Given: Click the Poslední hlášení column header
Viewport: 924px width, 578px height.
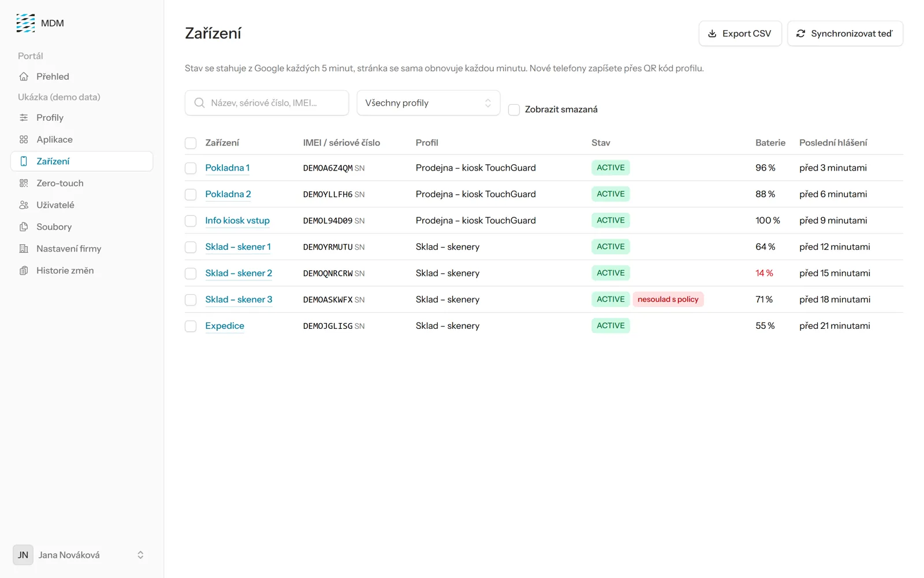Looking at the screenshot, I should point(833,143).
